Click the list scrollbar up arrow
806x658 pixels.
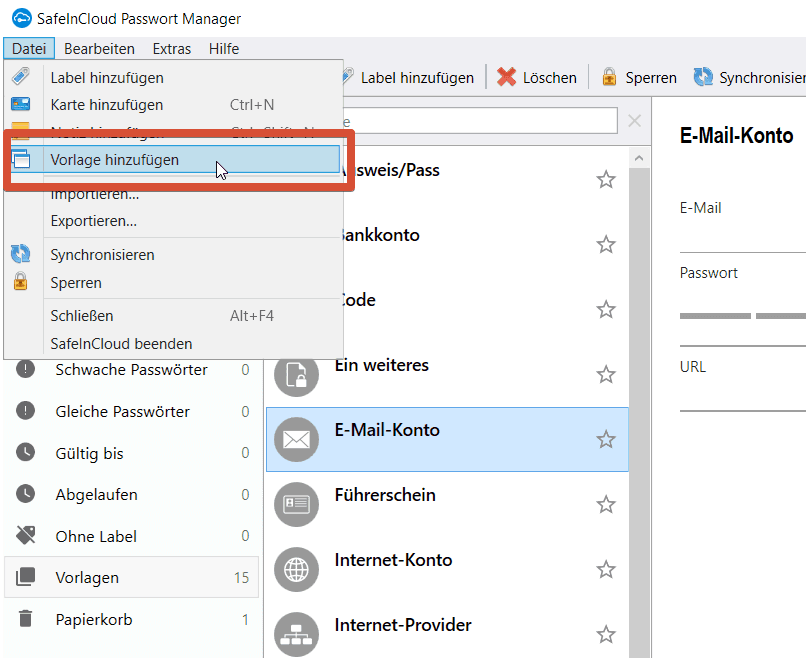pos(639,158)
